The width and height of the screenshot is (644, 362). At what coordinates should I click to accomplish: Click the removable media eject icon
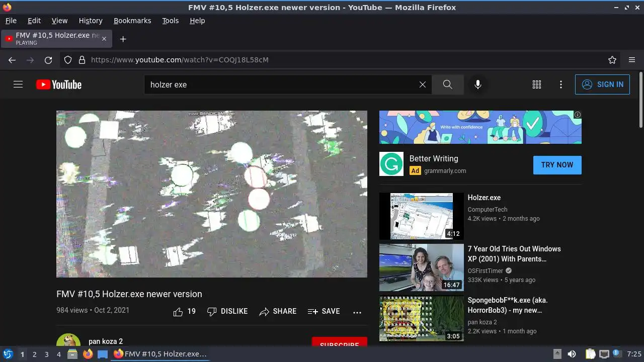coord(557,354)
